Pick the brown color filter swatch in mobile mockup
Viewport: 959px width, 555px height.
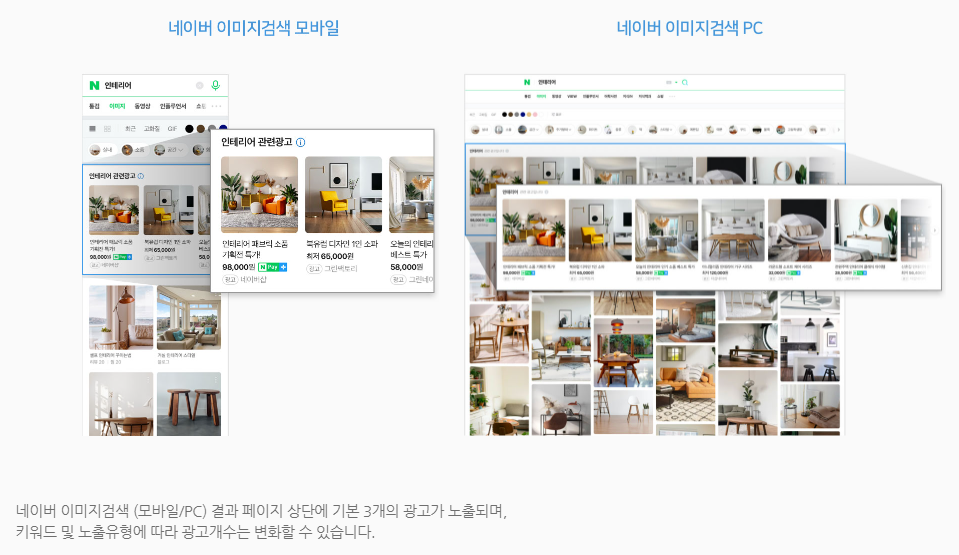coord(201,129)
